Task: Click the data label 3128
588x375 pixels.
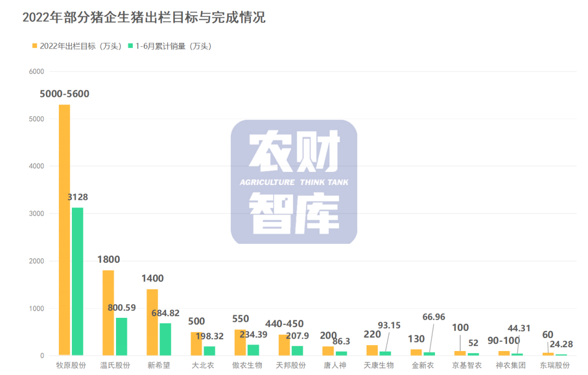Action: click(78, 197)
